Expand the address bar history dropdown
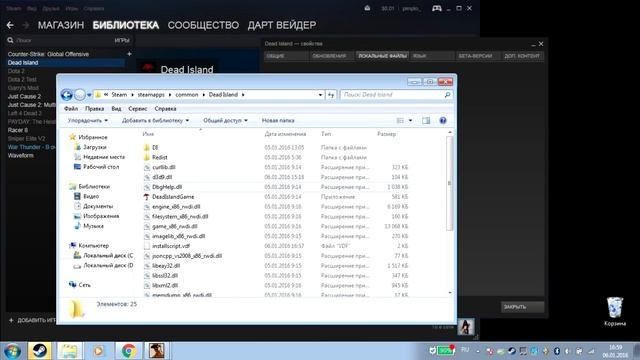 click(320, 95)
